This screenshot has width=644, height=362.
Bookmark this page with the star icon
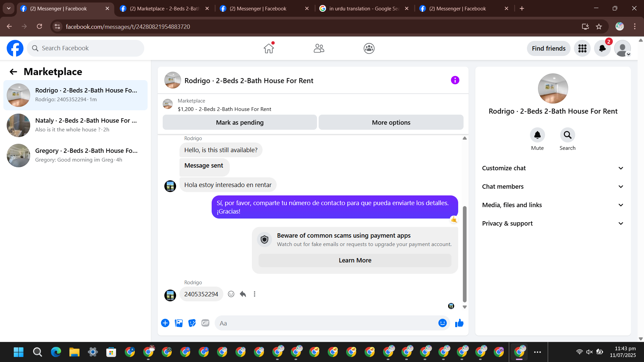click(599, 26)
